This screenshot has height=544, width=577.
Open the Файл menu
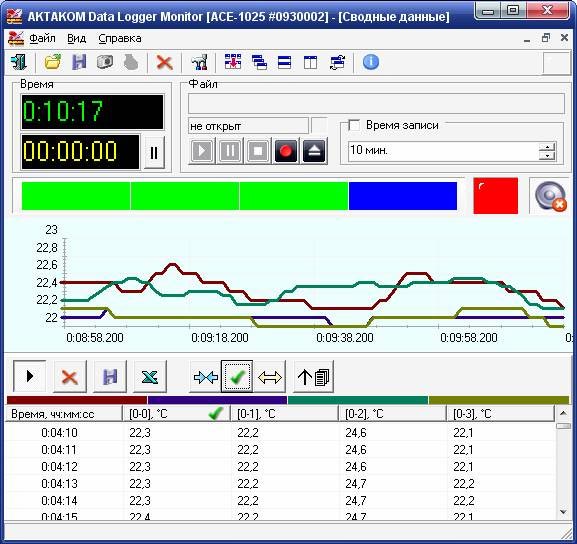click(42, 38)
